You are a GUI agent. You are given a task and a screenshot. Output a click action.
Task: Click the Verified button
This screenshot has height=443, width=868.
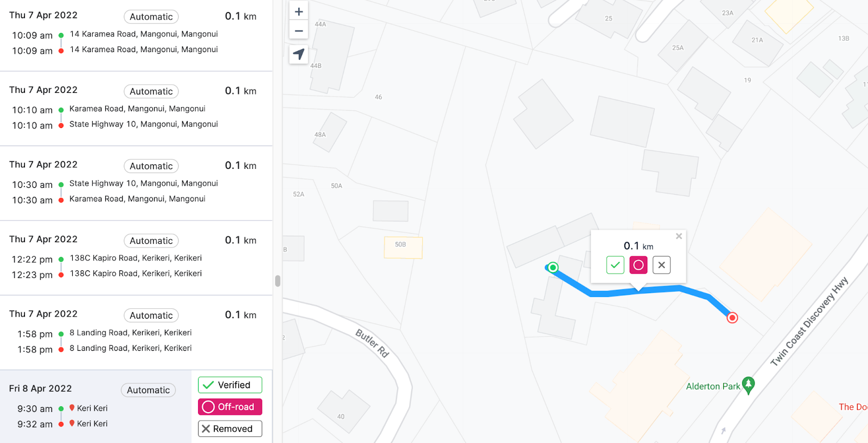[230, 385]
